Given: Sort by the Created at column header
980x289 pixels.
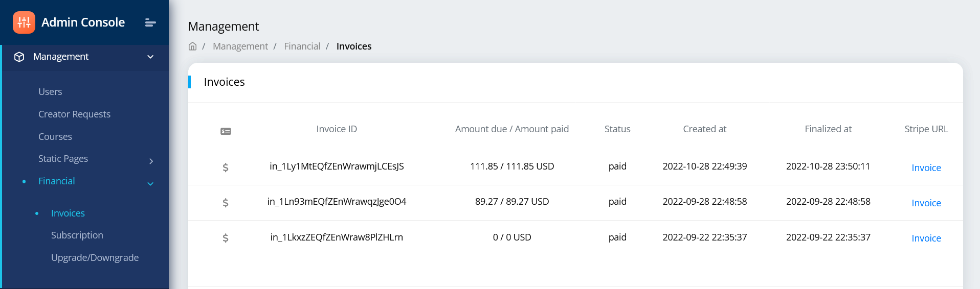Looking at the screenshot, I should [x=704, y=129].
